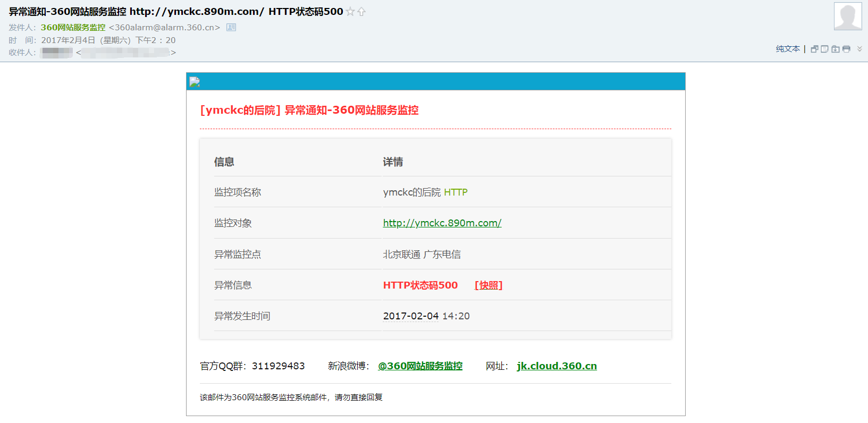The height and width of the screenshot is (423, 868).
Task: Click the sender address 360alarm@alarm.360.cn
Action: click(164, 27)
